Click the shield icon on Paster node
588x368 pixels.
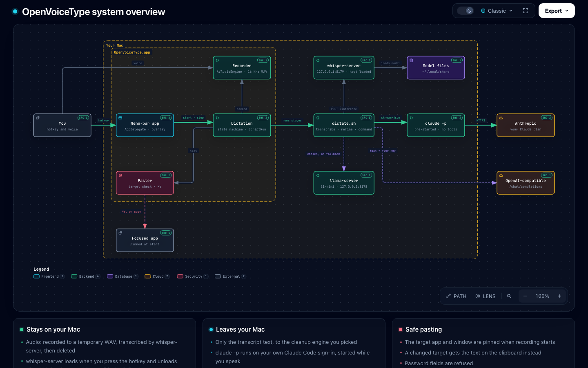click(x=120, y=175)
